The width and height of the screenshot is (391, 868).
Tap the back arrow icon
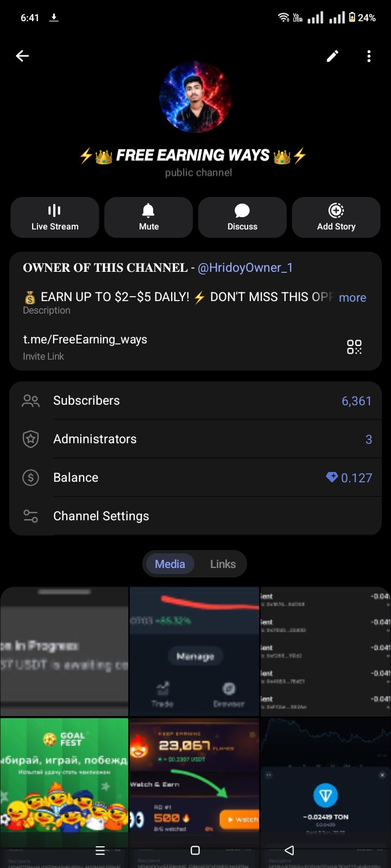pos(22,56)
